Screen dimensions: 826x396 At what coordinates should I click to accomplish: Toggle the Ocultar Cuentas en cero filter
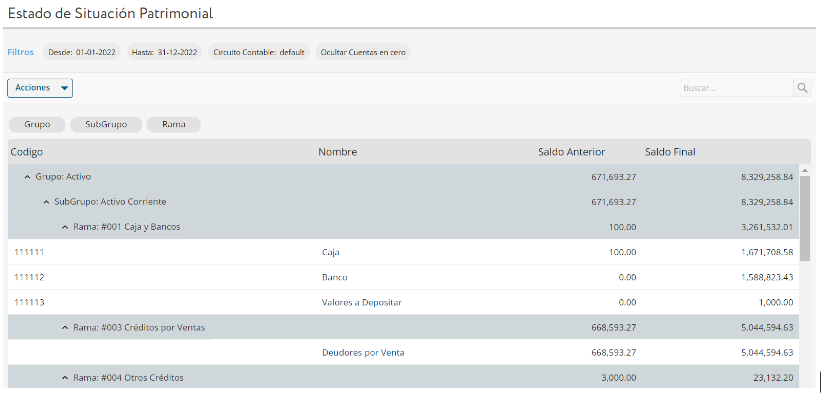coord(363,52)
